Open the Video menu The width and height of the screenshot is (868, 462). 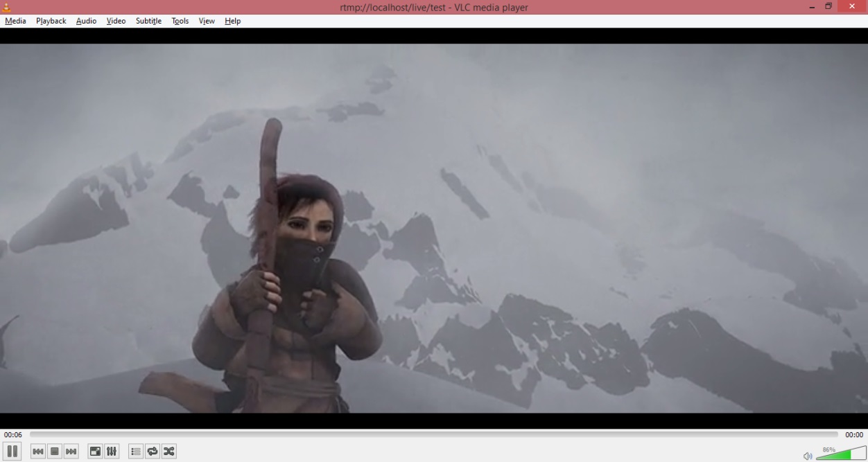tap(116, 21)
